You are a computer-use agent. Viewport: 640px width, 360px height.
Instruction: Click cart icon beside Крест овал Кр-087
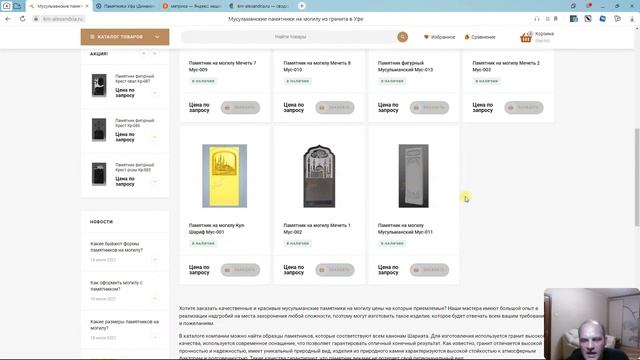tap(155, 93)
